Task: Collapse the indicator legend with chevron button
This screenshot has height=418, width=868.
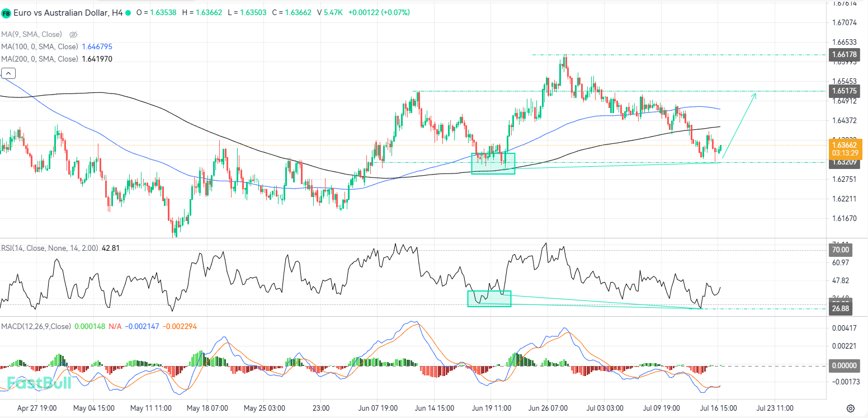Action: [8, 73]
